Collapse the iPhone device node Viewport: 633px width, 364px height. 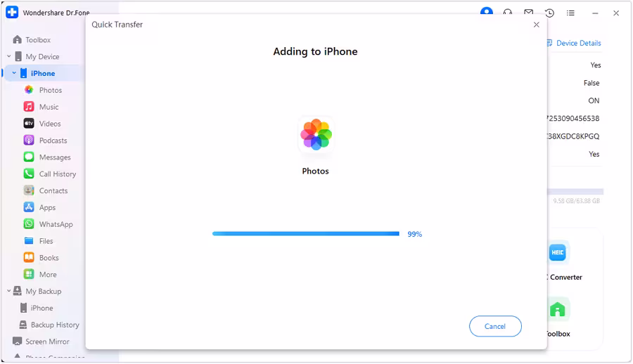[x=14, y=73]
